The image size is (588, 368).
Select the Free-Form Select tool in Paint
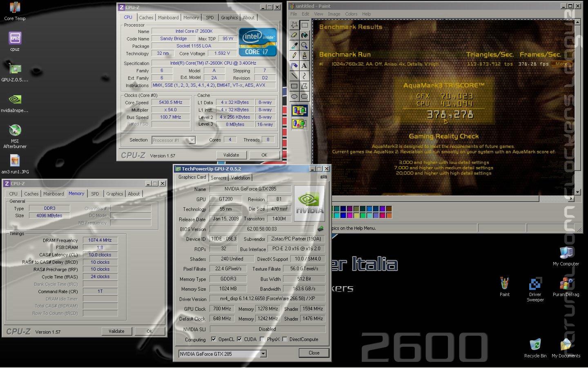(x=294, y=25)
